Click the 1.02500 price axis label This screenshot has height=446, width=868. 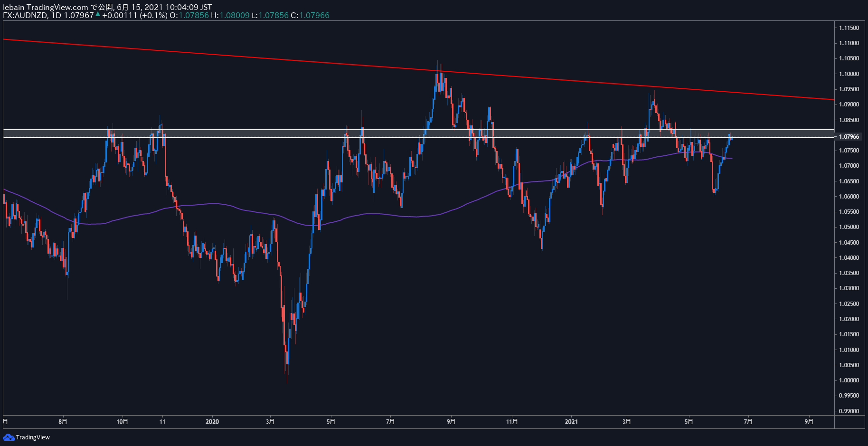click(849, 304)
